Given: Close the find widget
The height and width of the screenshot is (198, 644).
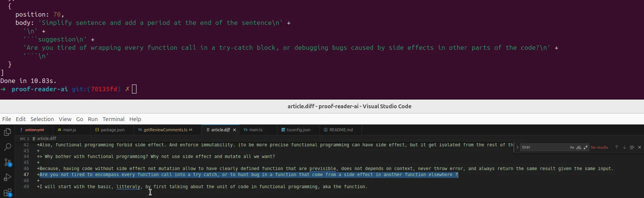Looking at the screenshot, I should (639, 147).
